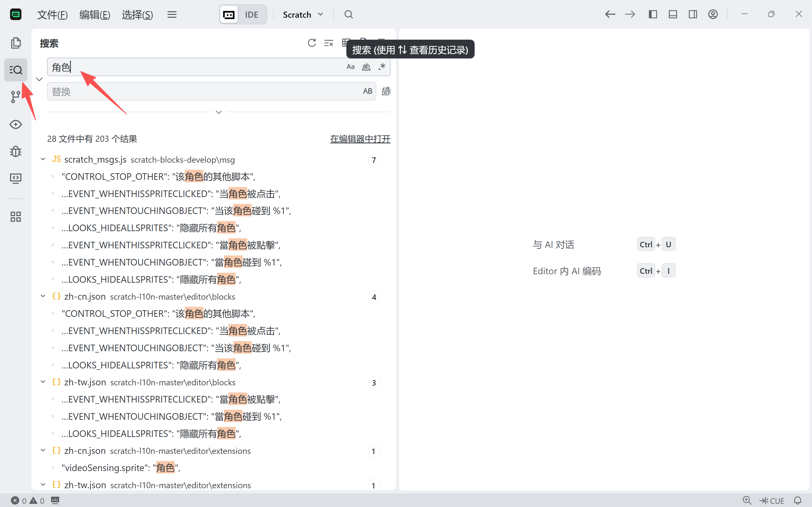812x507 pixels.
Task: Clear search results with the list-x icon
Action: (x=329, y=43)
